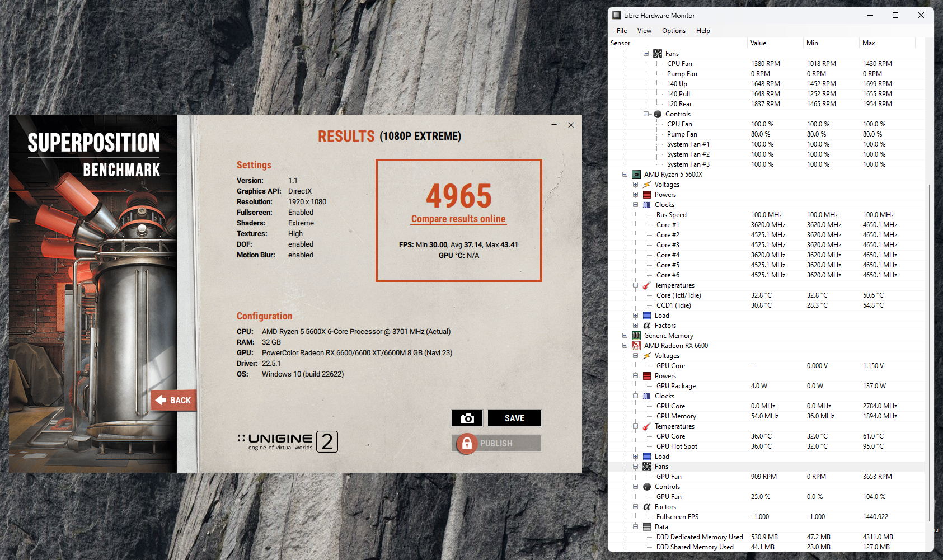Click the Max column header
Image resolution: width=943 pixels, height=560 pixels.
(x=887, y=43)
